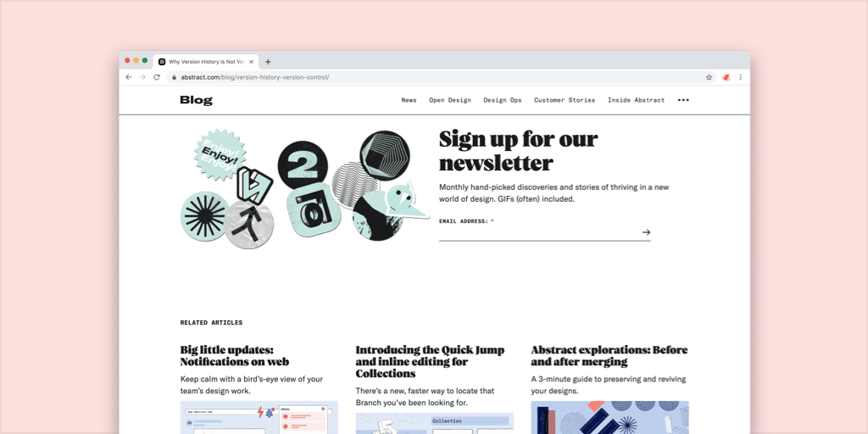Click the Monthly hand-picked discoveries description
Viewport: 868px width, 434px height.
tap(554, 193)
